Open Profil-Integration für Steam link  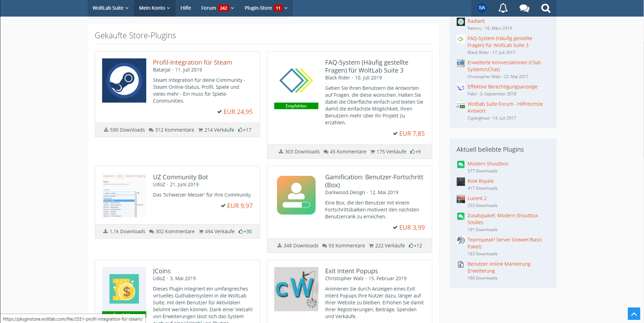tap(192, 63)
